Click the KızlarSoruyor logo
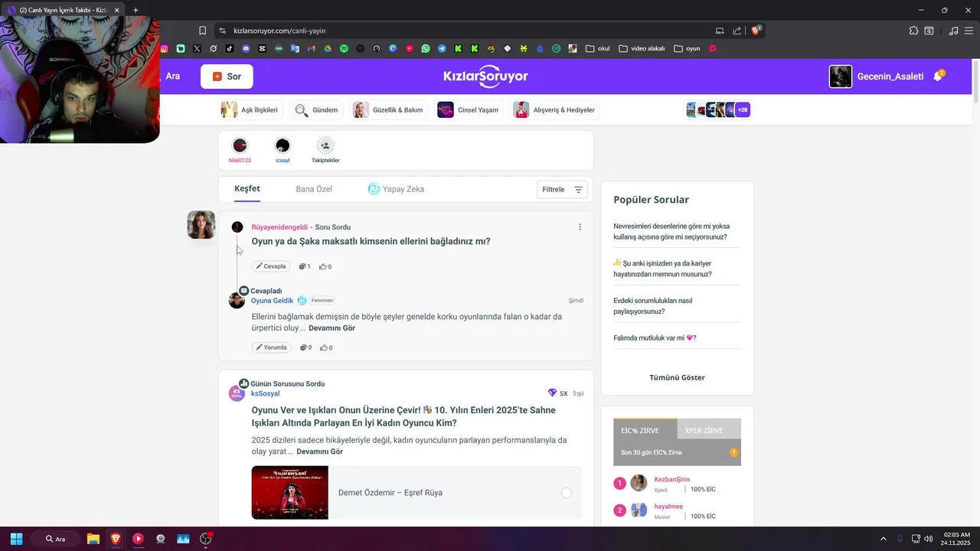980x551 pixels. (x=485, y=77)
